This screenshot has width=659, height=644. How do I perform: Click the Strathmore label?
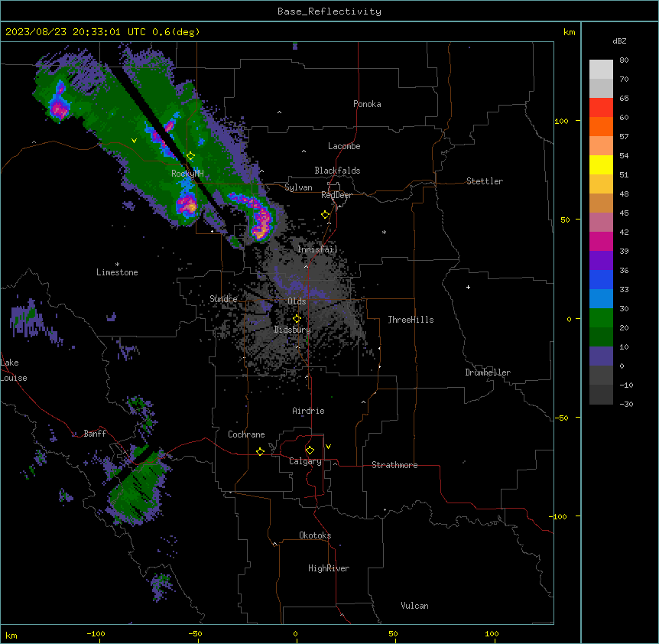[x=394, y=465]
